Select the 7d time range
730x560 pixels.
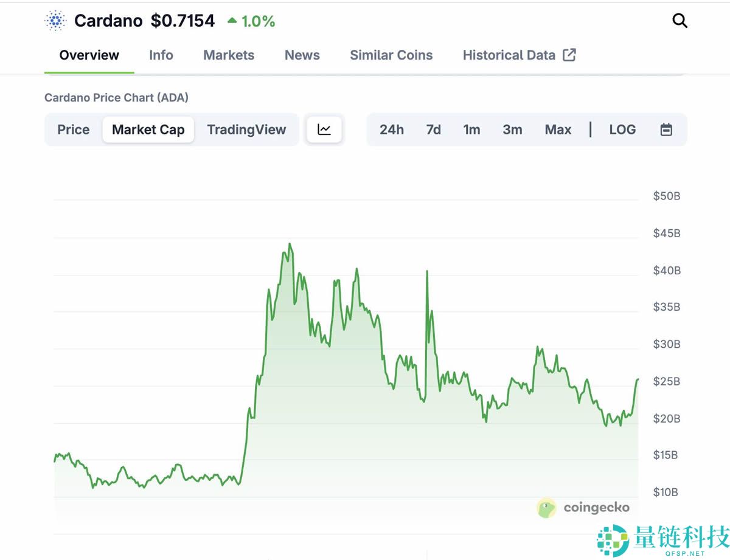(433, 129)
